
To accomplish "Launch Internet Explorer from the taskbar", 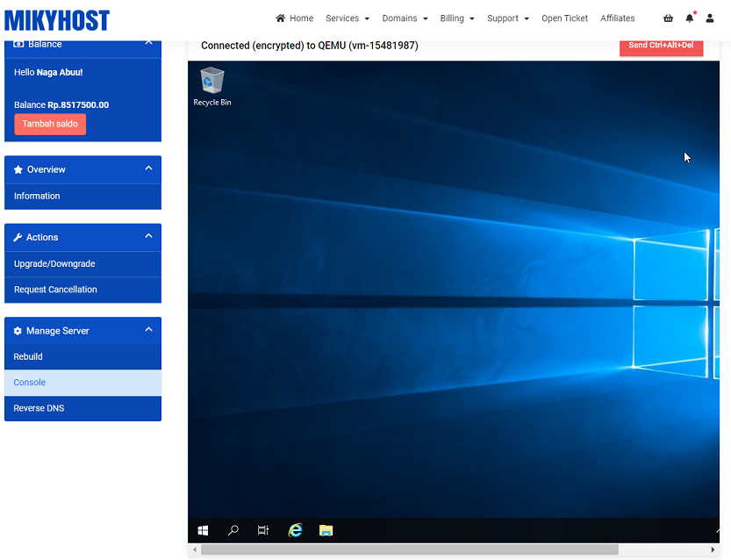I will [x=295, y=530].
